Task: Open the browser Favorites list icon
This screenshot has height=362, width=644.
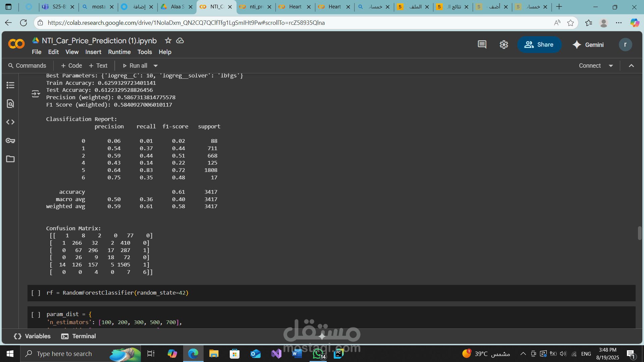Action: click(589, 22)
